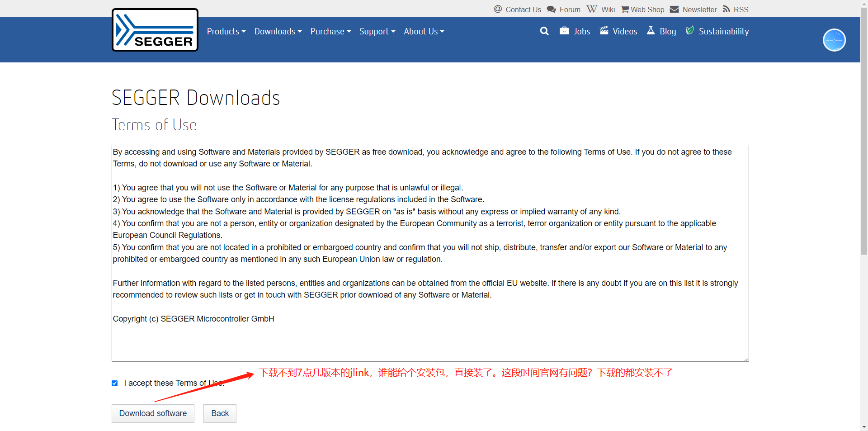This screenshot has width=868, height=431.
Task: Open the Sustainability page link
Action: [724, 31]
